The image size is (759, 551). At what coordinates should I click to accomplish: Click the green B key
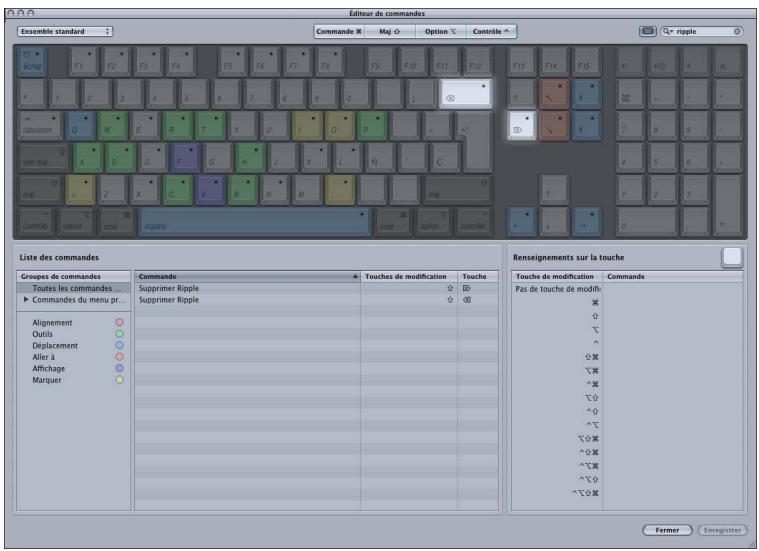242,189
